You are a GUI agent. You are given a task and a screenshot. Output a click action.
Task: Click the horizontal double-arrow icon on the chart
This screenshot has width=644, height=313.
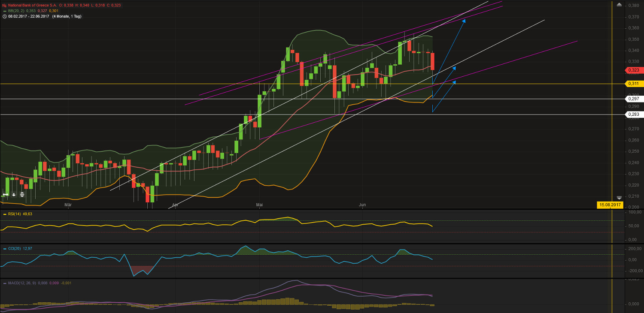(6, 195)
